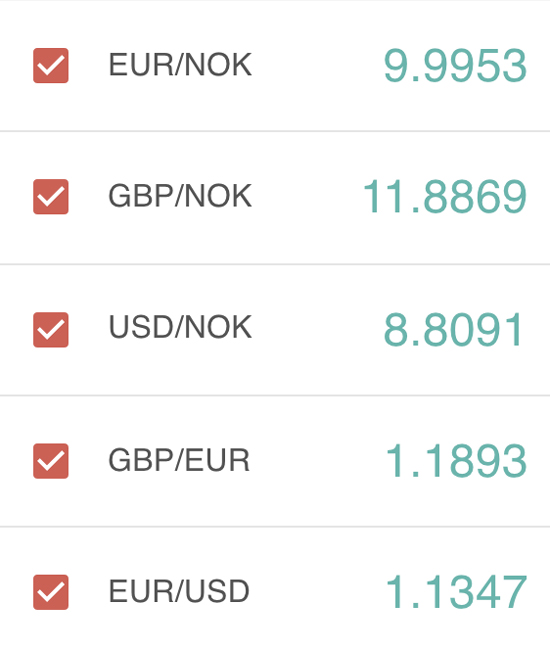Deselect the EUR/USD checkbox
Viewport: 550px width, 650px height.
(51, 592)
